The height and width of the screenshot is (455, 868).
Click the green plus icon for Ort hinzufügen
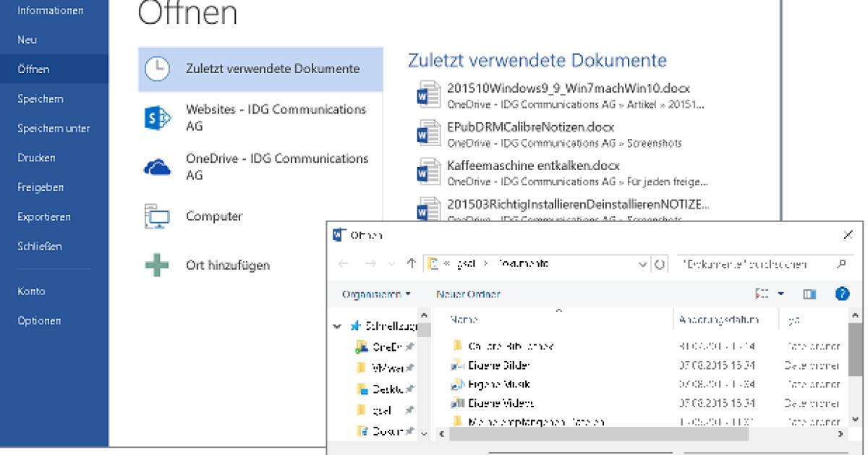[x=157, y=265]
